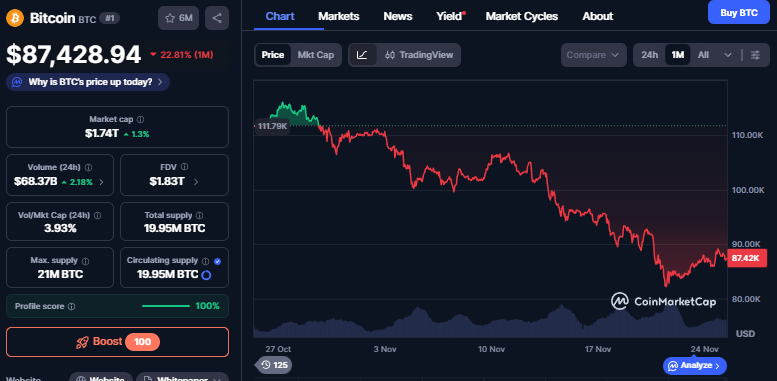777x381 pixels.
Task: Switch to TradingView candlestick chart
Action: (x=419, y=55)
